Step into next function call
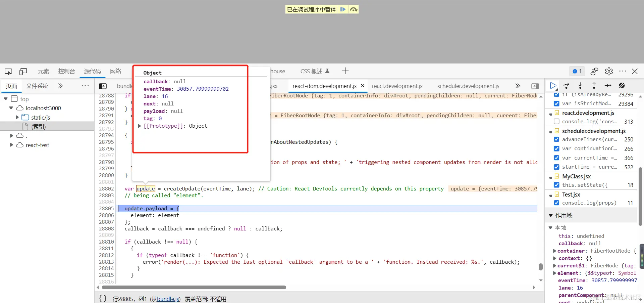This screenshot has height=303, width=644. pos(580,86)
